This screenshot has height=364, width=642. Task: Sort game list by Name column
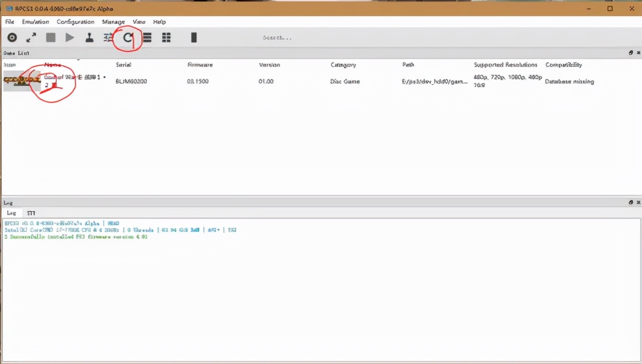[x=53, y=65]
